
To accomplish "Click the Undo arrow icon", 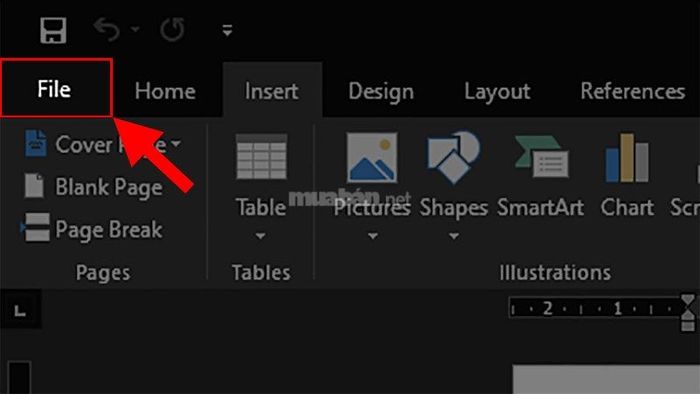I will pyautogui.click(x=107, y=29).
